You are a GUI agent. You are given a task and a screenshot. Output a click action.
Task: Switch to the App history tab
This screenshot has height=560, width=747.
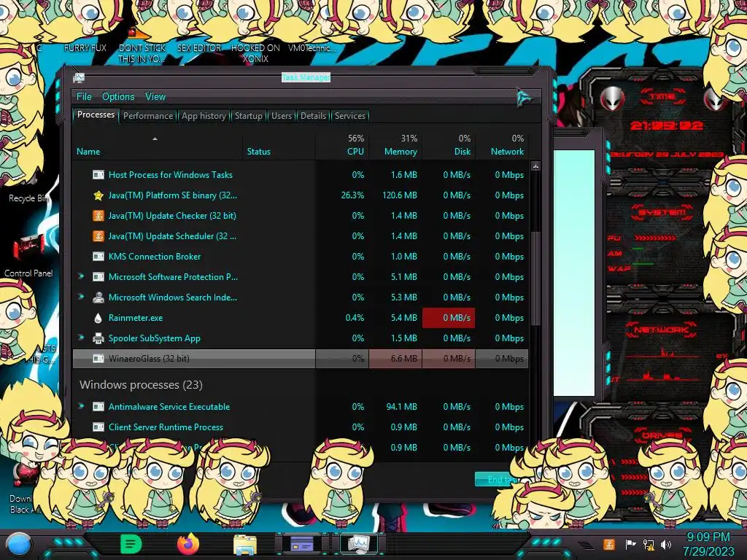[x=204, y=116]
